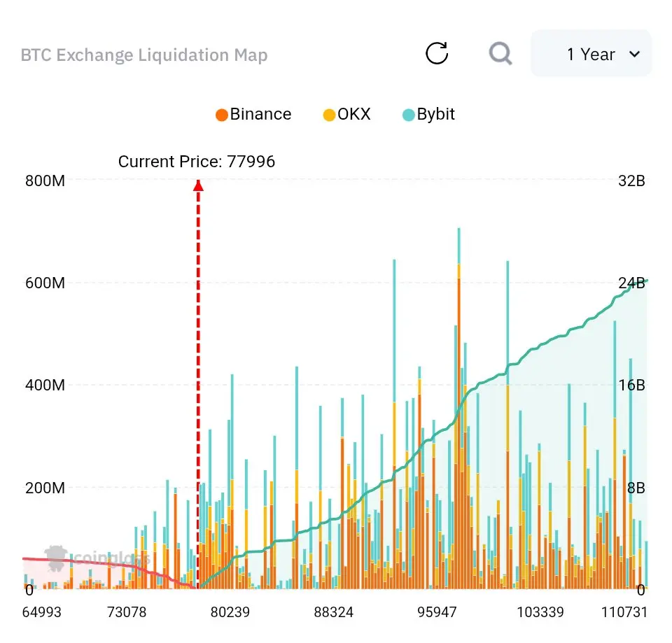Click the 73078 price axis label
Image resolution: width=672 pixels, height=643 pixels.
point(127,612)
